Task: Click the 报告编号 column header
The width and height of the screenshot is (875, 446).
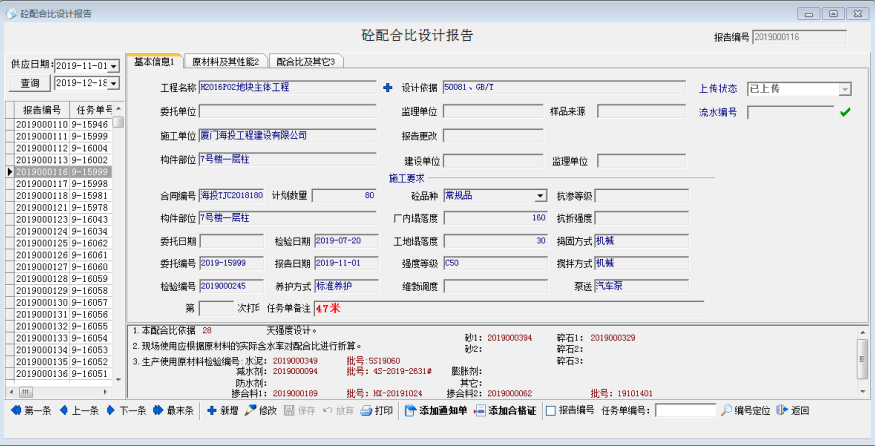Action: (x=42, y=109)
